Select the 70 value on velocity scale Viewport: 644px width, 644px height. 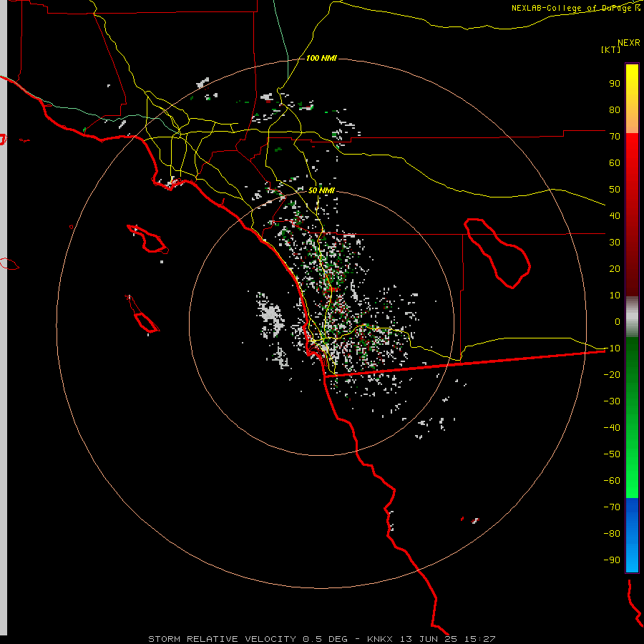615,137
